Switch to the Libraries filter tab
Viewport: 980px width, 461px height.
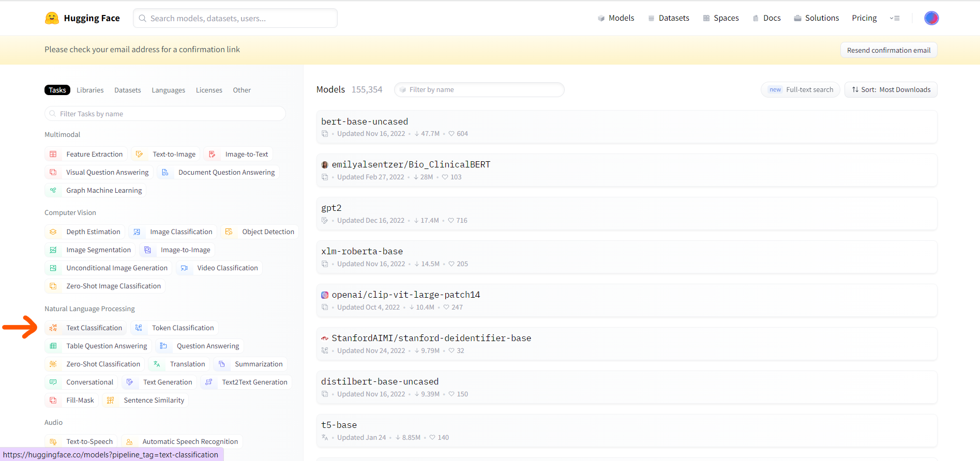90,90
